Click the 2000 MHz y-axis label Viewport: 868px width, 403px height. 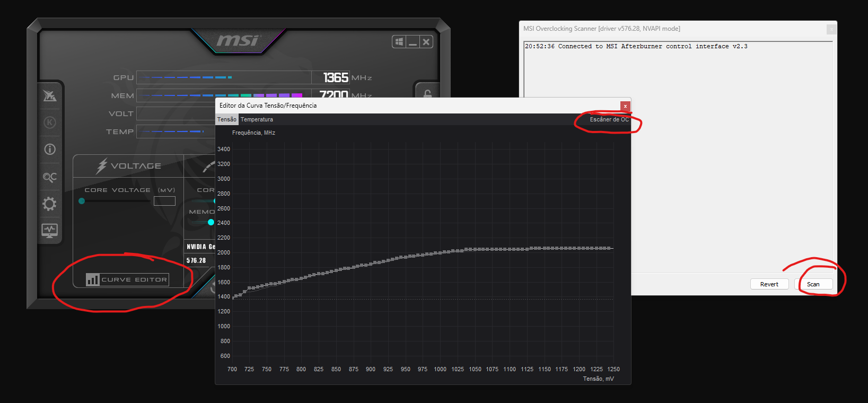point(224,252)
